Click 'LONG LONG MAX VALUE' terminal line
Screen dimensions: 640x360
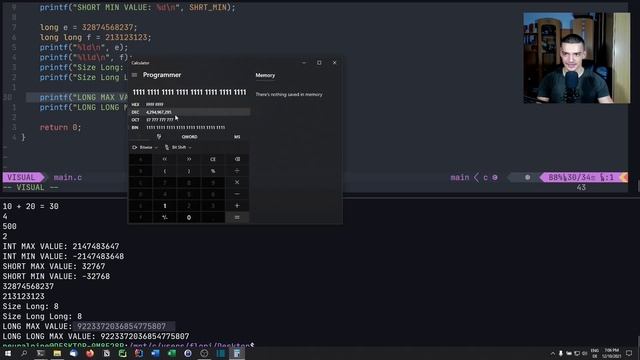pyautogui.click(x=96, y=336)
